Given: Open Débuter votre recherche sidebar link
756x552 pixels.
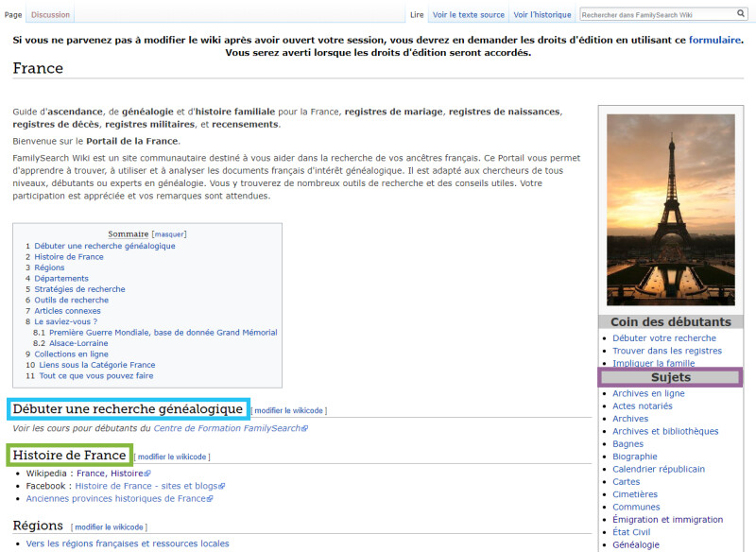Looking at the screenshot, I should (664, 338).
